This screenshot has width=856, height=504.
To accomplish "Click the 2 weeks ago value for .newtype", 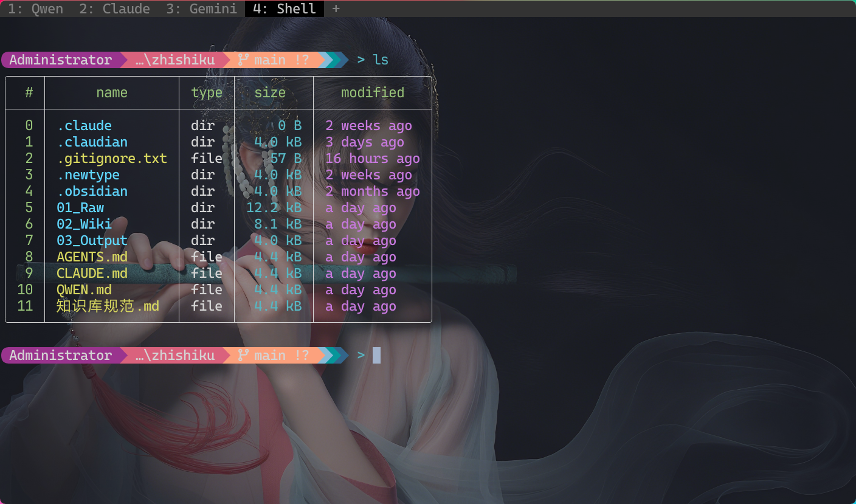I will pos(369,175).
